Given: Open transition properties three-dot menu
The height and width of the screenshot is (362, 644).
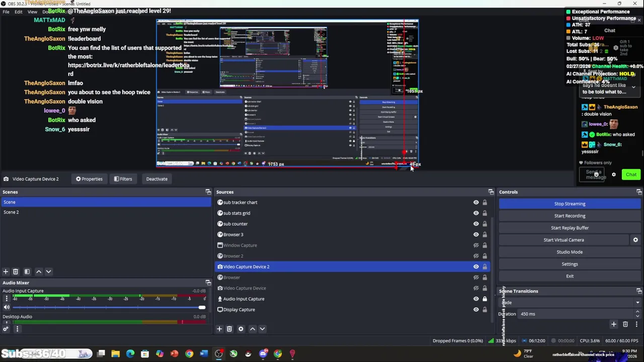Looking at the screenshot, I should click(x=636, y=325).
